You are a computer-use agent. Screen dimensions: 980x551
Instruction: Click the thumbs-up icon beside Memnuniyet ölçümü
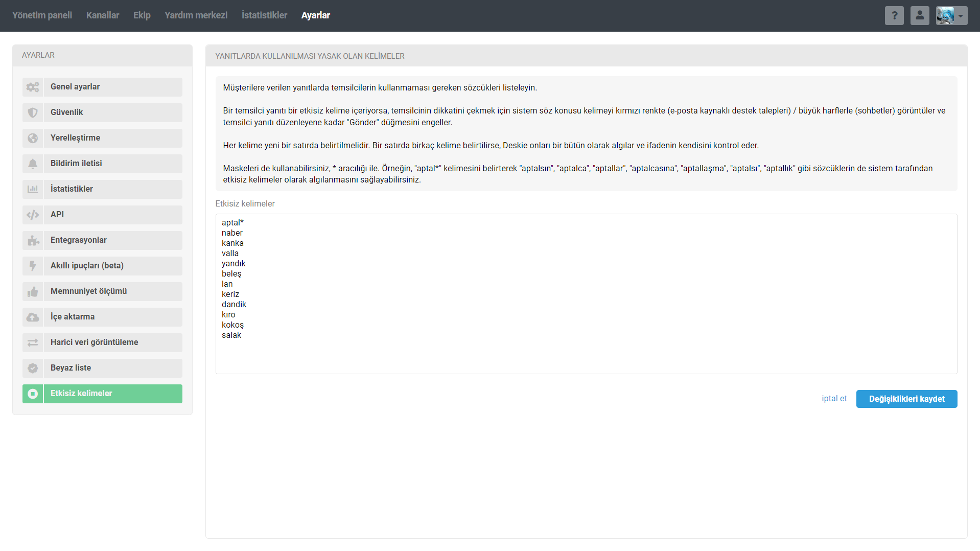click(x=33, y=291)
